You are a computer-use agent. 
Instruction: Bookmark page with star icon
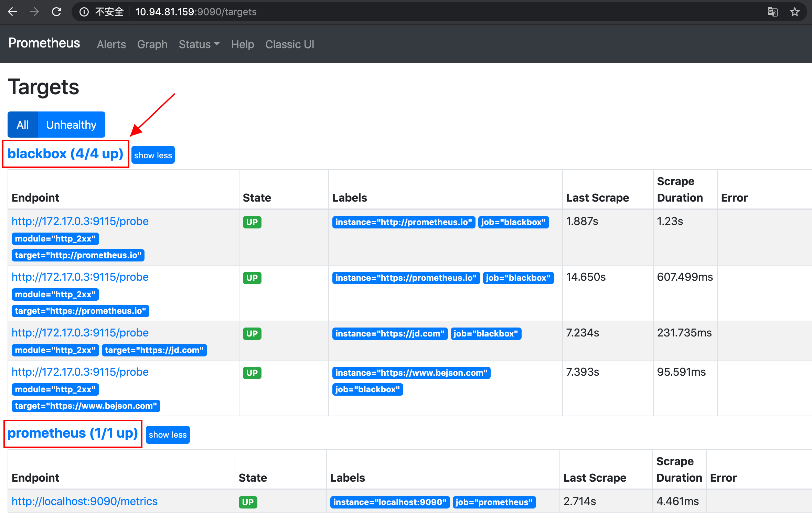(794, 12)
